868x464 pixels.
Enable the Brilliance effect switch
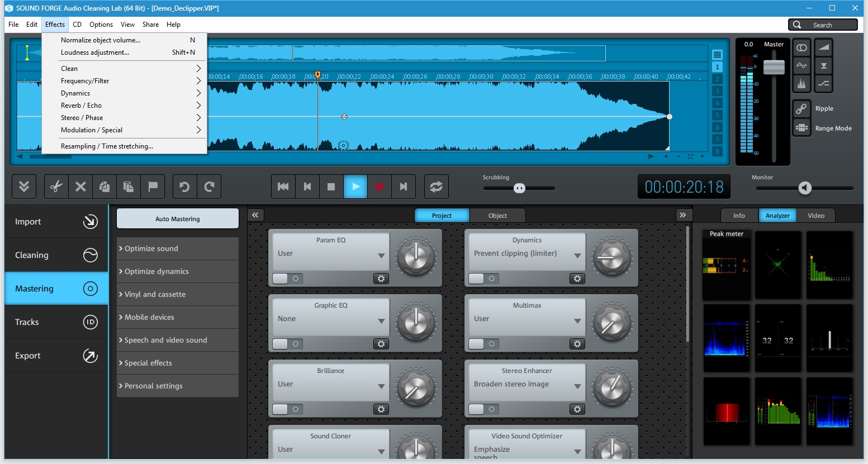(x=287, y=409)
